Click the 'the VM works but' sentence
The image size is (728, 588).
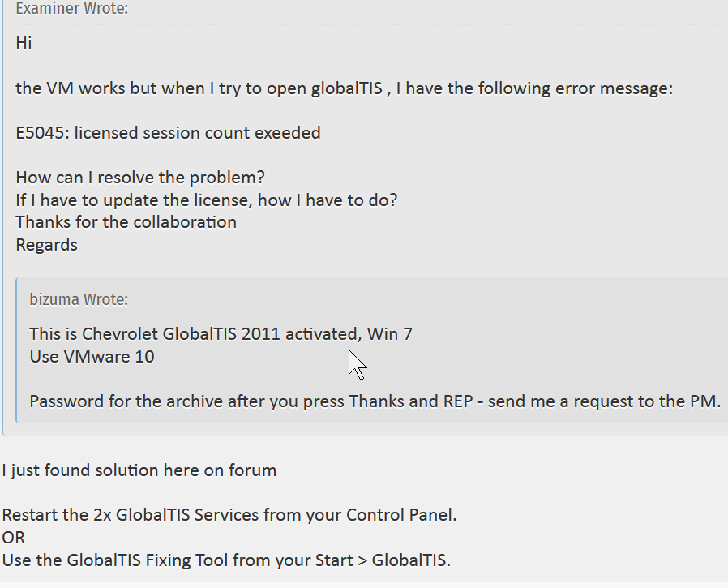[344, 88]
